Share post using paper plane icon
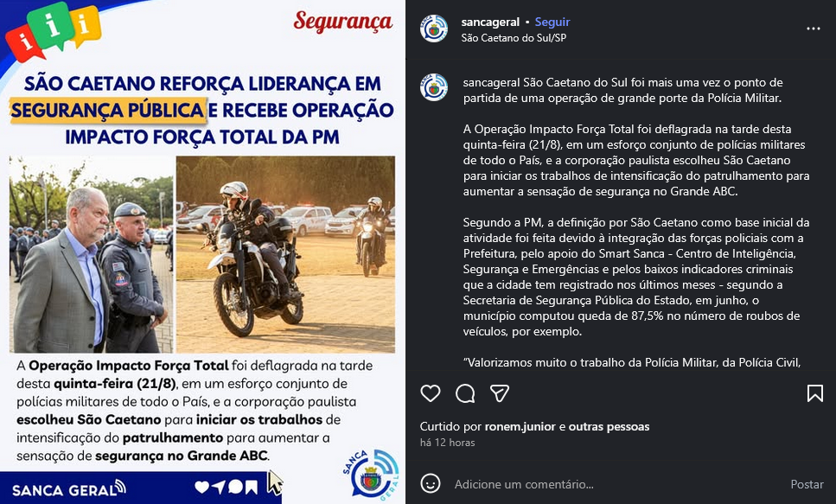 (500, 393)
